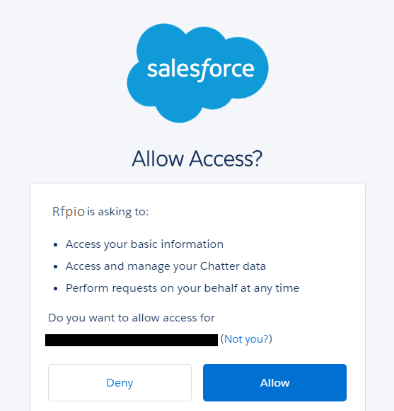
Task: Deny access for Rfpio
Action: [120, 383]
